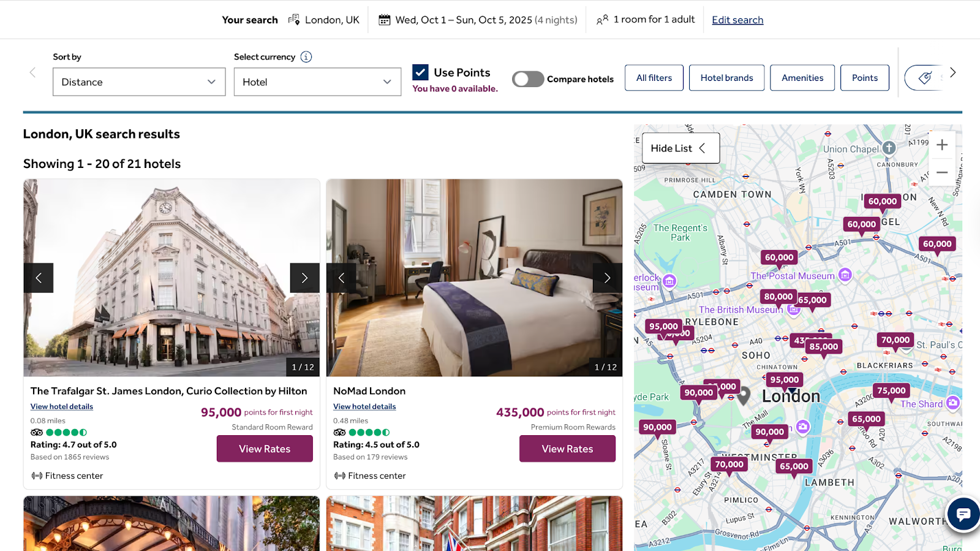
Task: Uncheck the Use Points checkbox
Action: click(x=420, y=72)
